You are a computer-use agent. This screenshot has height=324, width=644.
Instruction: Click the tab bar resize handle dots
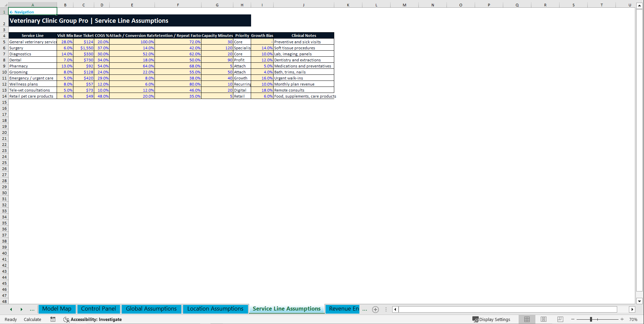[386, 310]
